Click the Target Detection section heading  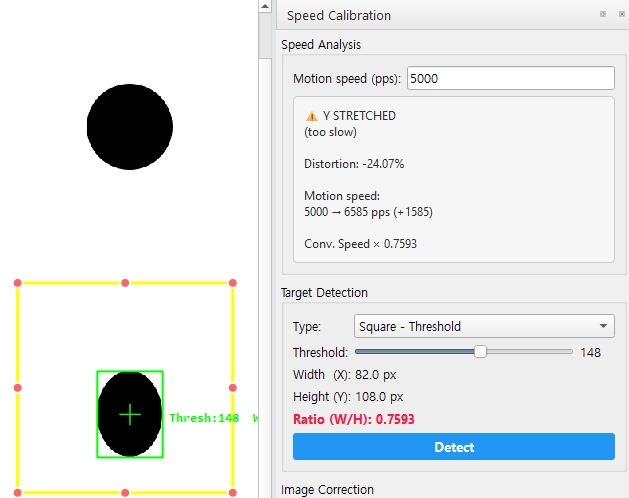pyautogui.click(x=324, y=293)
